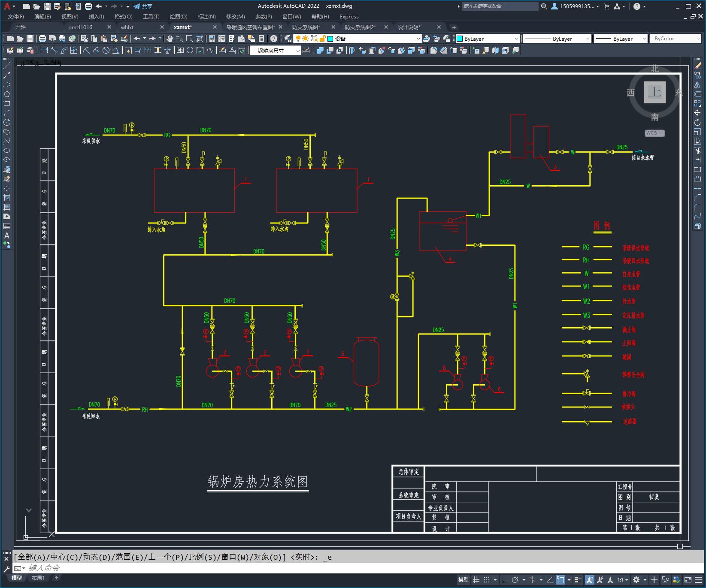Open the ByColor plot style dropdown
Screen dimensions: 706x588
pos(676,39)
